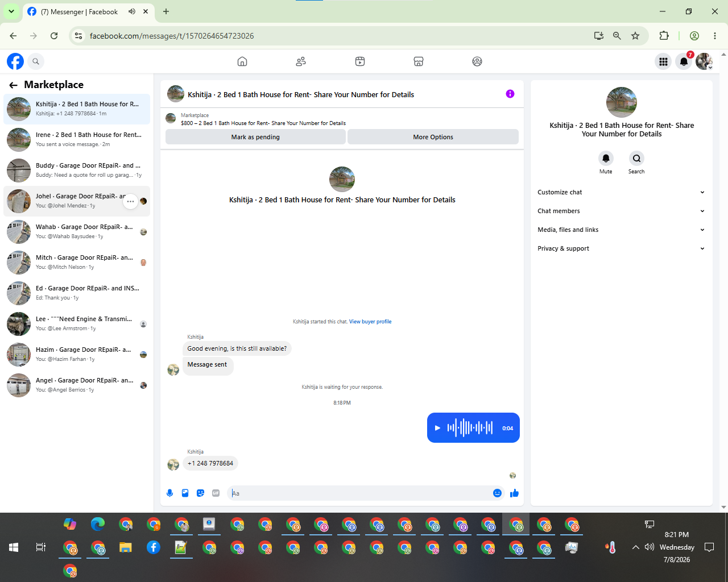
Task: Go back using the Marketplace back arrow
Action: 13,85
